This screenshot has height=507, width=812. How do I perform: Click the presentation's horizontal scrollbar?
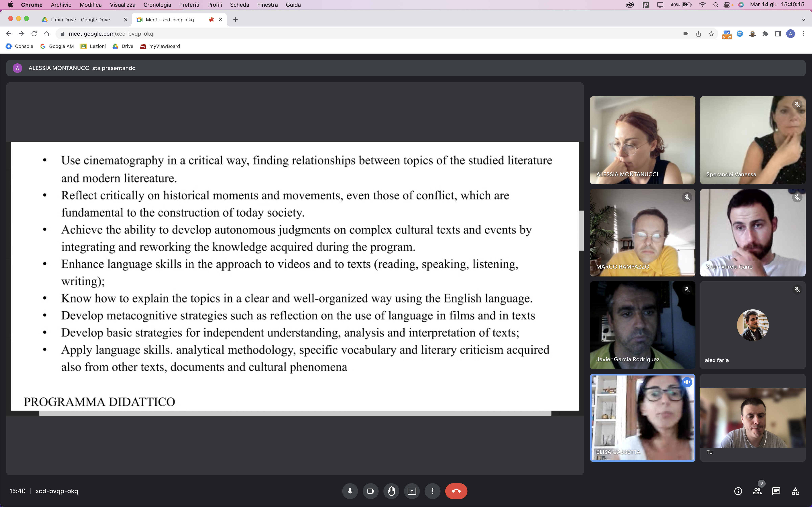coord(295,414)
